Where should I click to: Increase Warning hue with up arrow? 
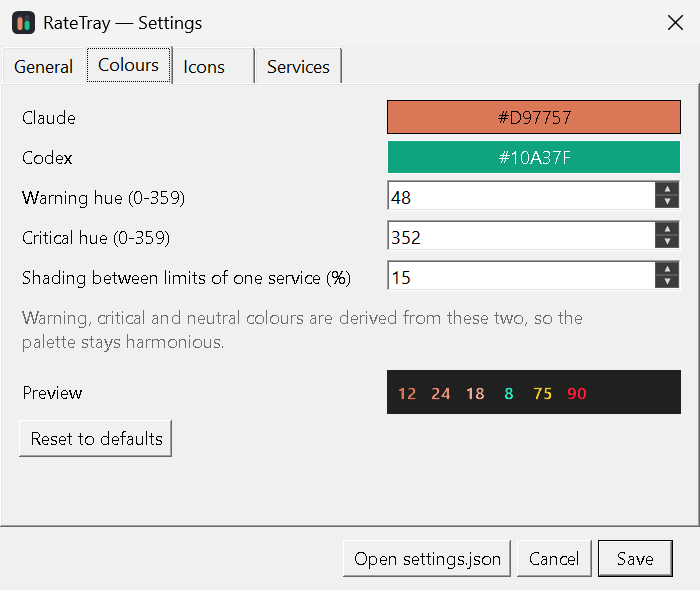[667, 189]
